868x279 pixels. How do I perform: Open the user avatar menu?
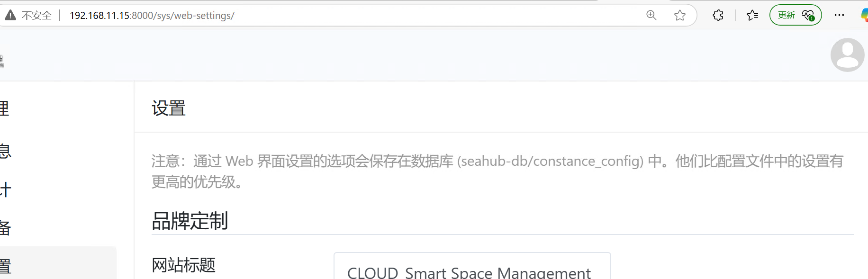[848, 55]
